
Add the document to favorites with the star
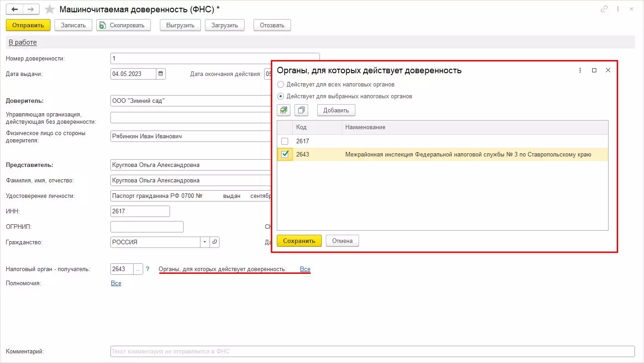point(50,9)
